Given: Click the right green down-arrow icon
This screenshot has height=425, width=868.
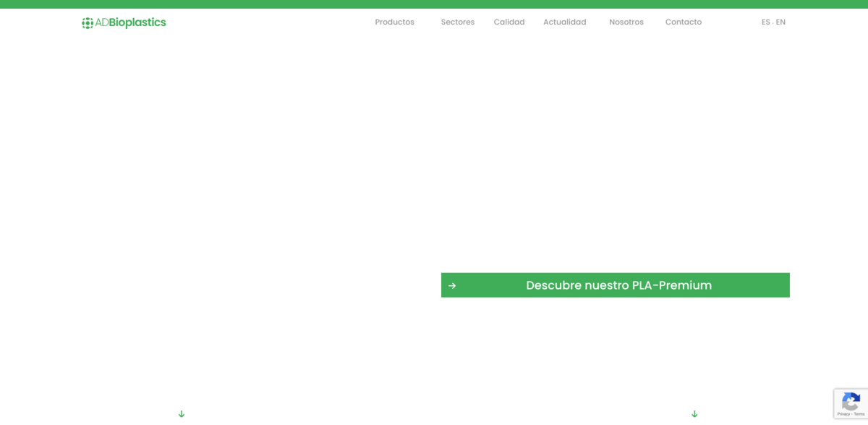Looking at the screenshot, I should 694,414.
